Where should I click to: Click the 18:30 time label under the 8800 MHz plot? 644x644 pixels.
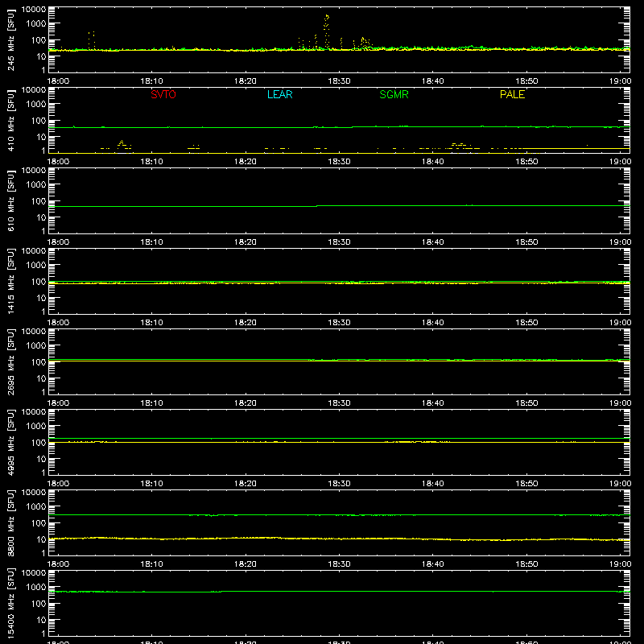pos(339,564)
